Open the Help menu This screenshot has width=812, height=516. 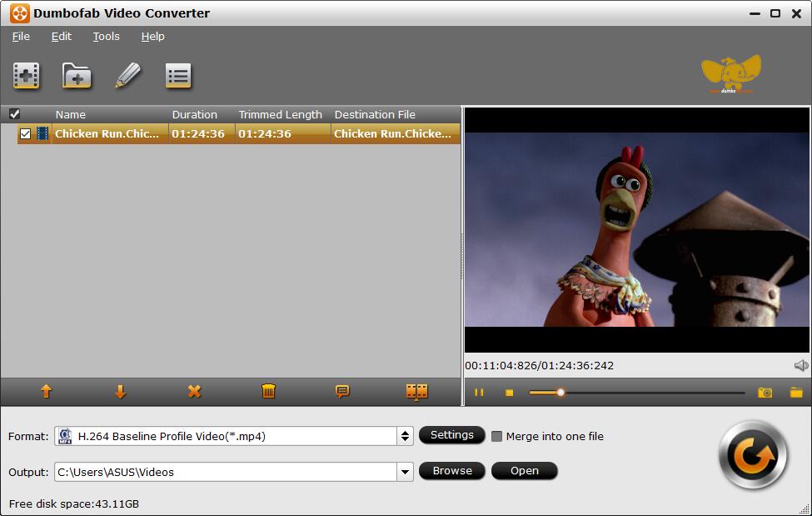(152, 37)
